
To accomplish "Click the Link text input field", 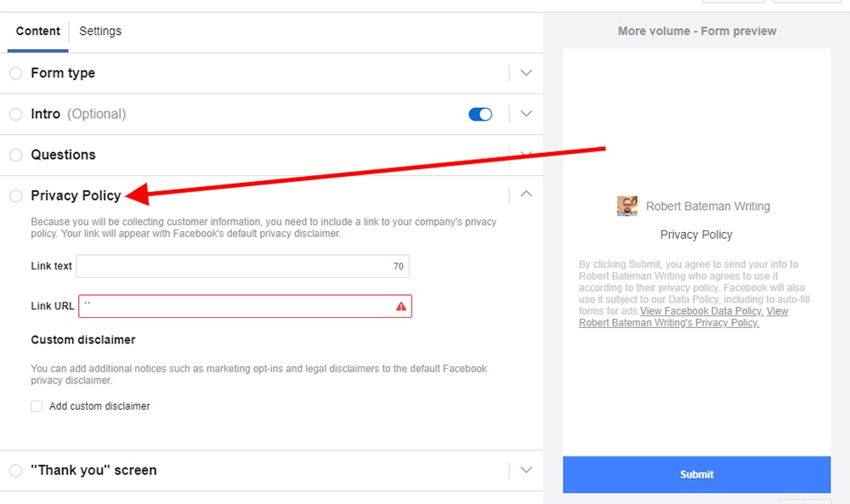I will [x=243, y=266].
